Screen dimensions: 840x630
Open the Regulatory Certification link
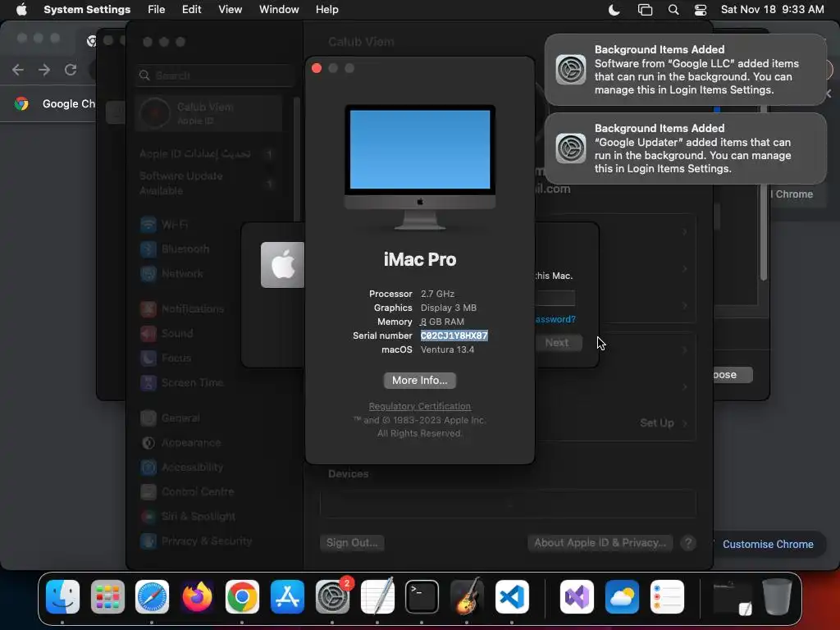coord(419,406)
